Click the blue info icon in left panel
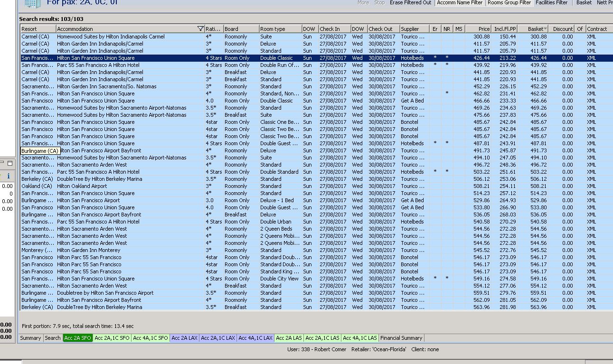This screenshot has height=364, width=613. (x=9, y=176)
